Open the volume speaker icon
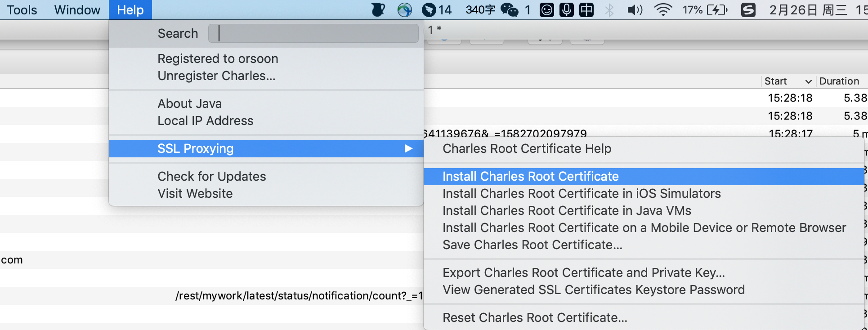 tap(635, 10)
